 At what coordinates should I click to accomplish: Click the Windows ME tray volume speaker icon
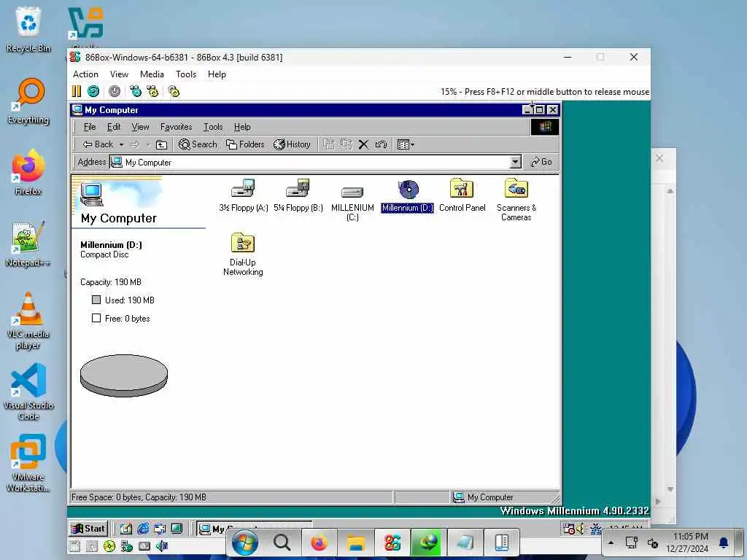(x=579, y=528)
